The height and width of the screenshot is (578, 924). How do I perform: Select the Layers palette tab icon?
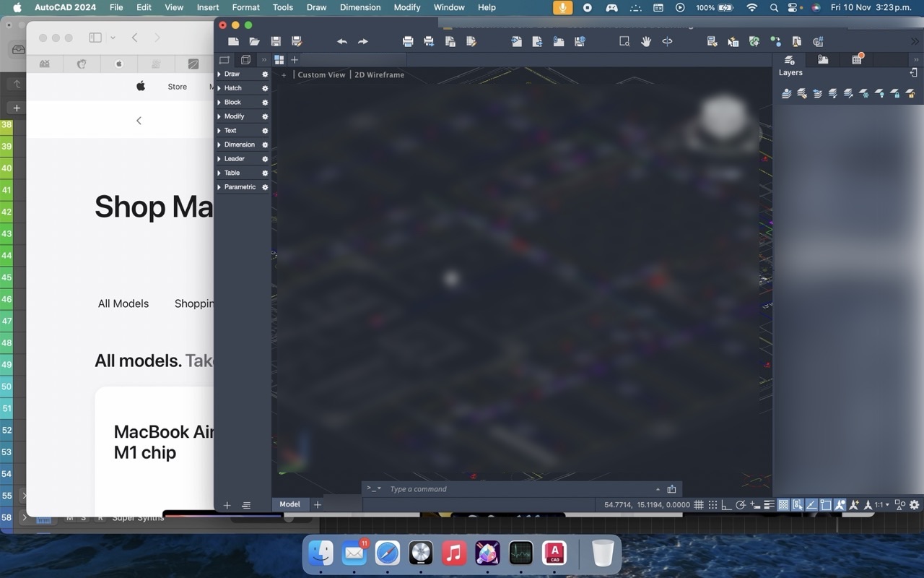click(789, 60)
